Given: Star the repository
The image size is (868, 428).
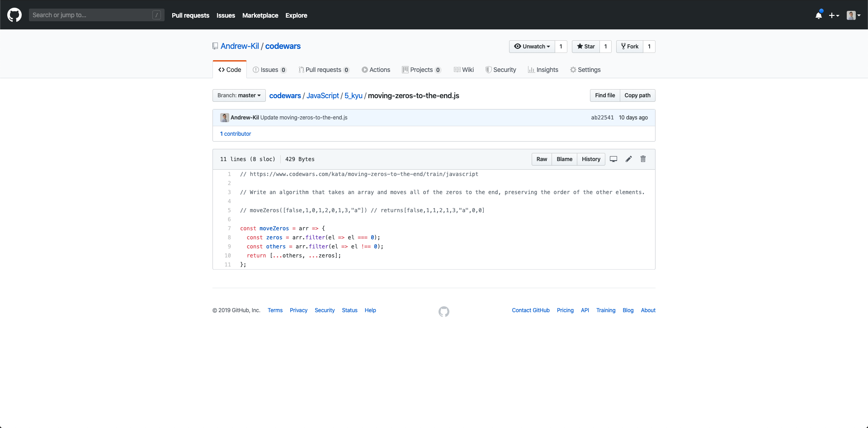Looking at the screenshot, I should pos(586,47).
